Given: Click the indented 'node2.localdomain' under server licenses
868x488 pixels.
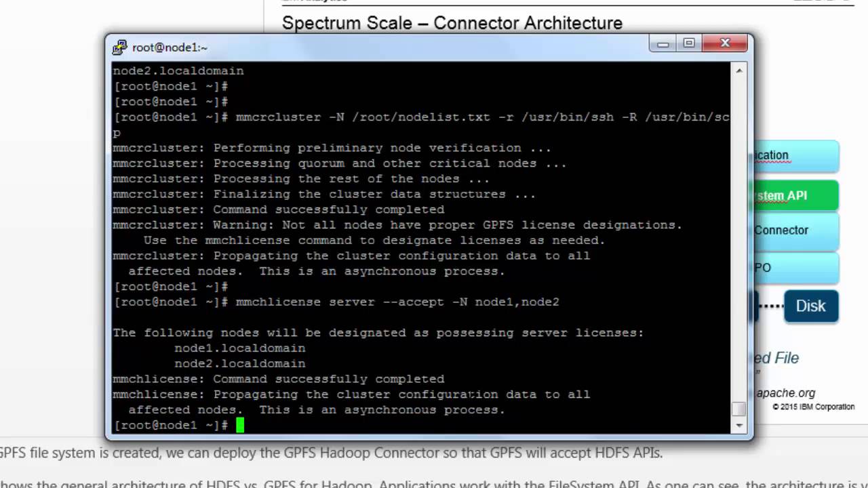Looking at the screenshot, I should 240,364.
